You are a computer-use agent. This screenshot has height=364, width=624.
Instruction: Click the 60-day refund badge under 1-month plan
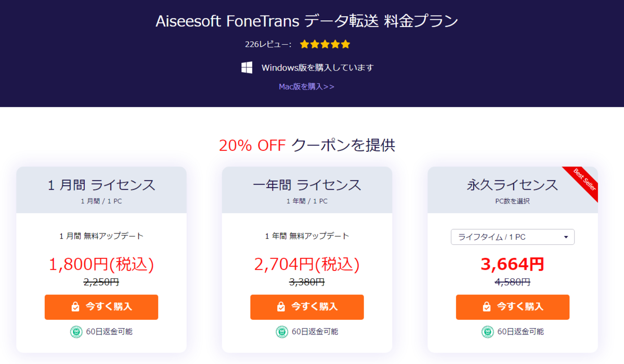76,331
